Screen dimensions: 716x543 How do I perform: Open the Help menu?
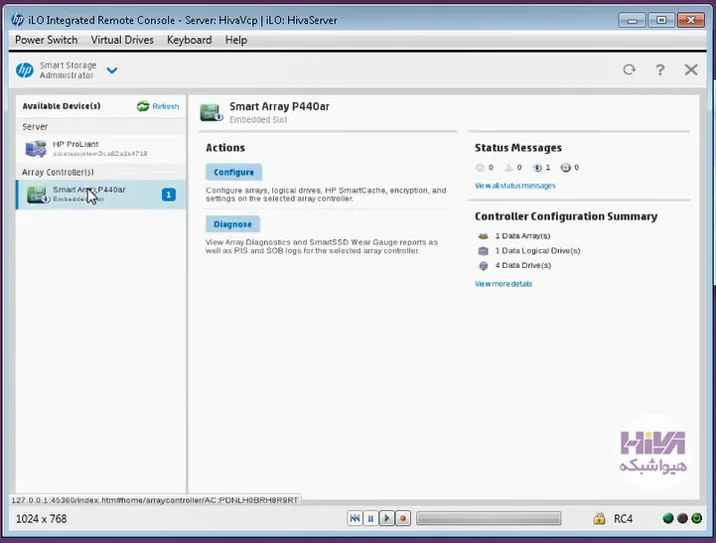[236, 40]
